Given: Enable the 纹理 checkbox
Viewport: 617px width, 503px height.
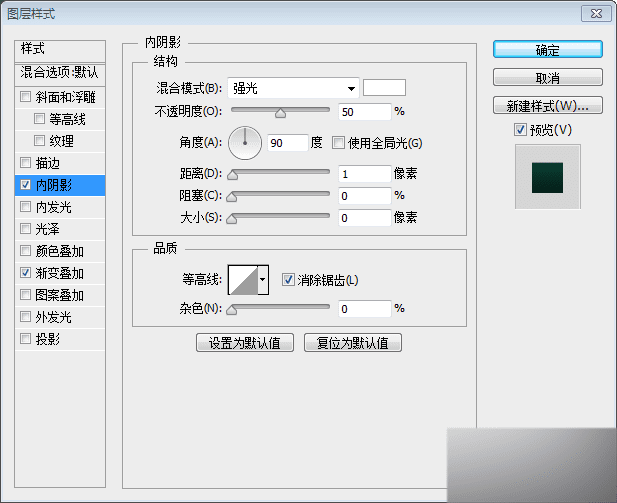Looking at the screenshot, I should (x=39, y=141).
